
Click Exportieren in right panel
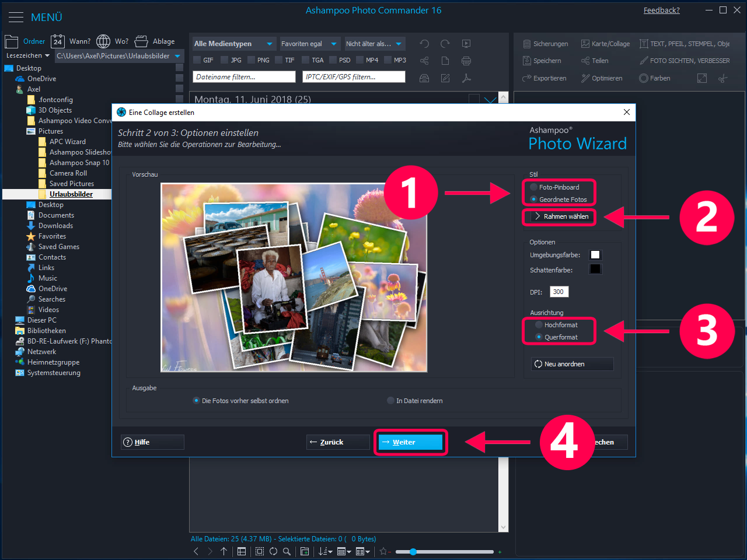coord(544,78)
